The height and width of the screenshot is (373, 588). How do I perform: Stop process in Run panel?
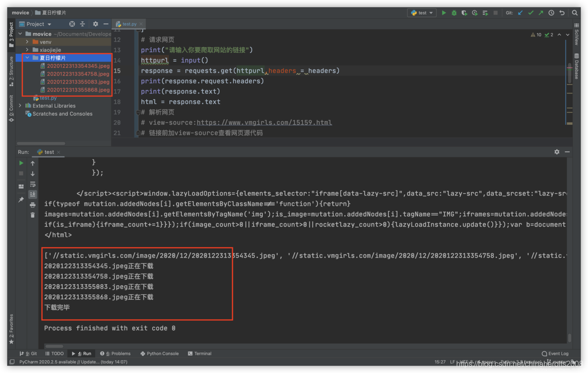(21, 173)
